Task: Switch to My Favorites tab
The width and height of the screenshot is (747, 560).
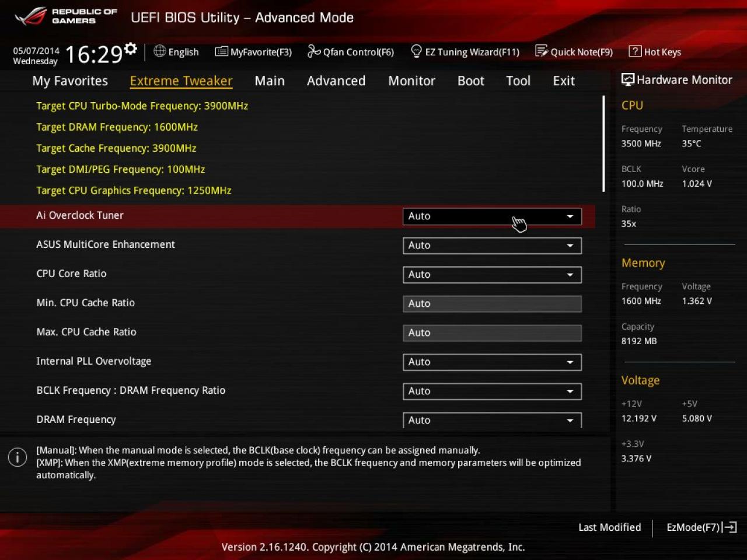Action: click(x=70, y=81)
